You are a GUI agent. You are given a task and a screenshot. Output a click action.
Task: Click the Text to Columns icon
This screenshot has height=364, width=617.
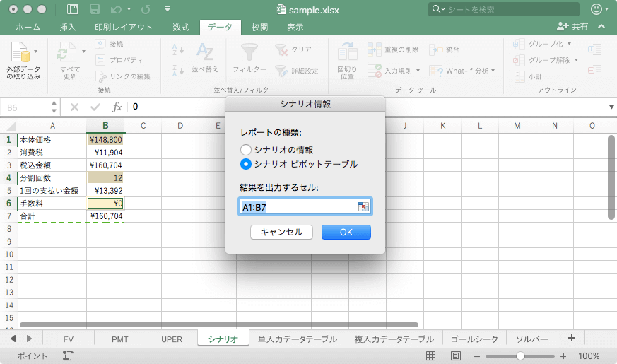(348, 52)
